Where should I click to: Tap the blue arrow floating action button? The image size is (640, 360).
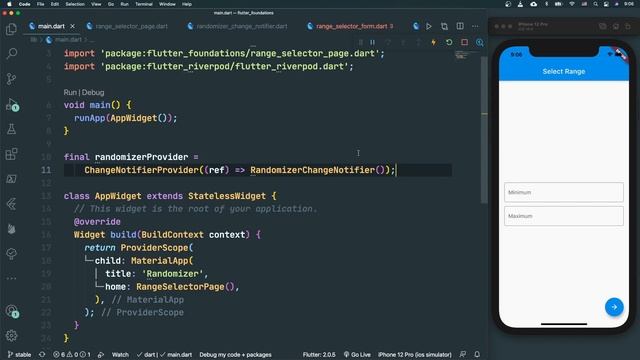click(614, 307)
